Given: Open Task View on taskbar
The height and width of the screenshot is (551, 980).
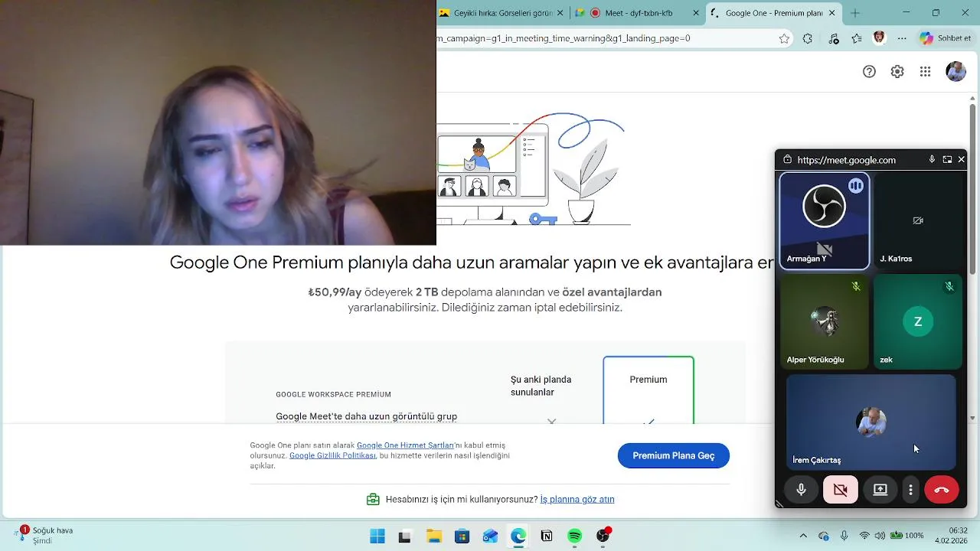Looking at the screenshot, I should pos(404,536).
